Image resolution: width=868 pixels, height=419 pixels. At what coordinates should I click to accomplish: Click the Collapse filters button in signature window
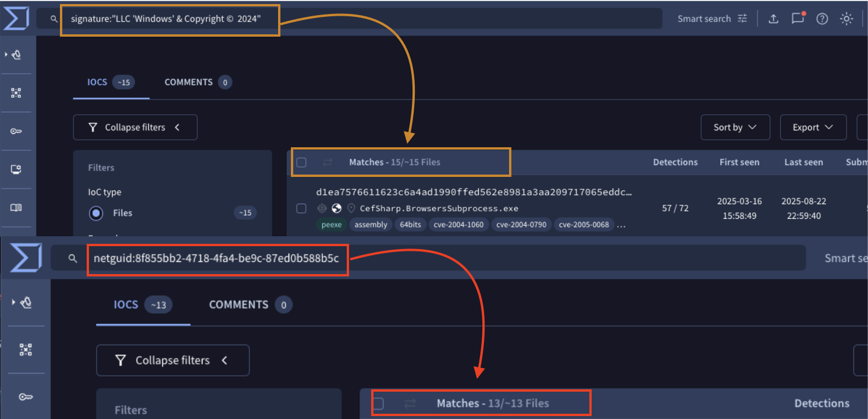pyautogui.click(x=135, y=127)
